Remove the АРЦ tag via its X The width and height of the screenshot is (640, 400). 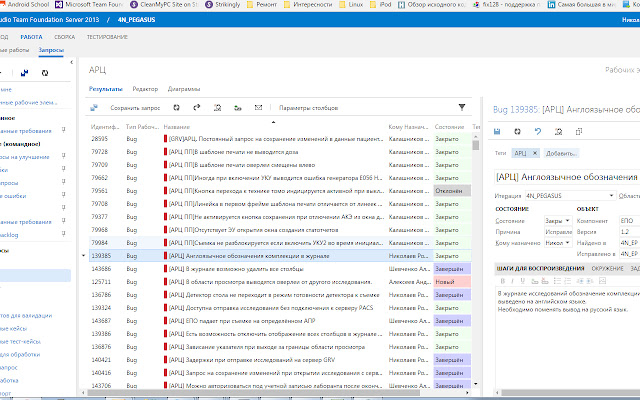(x=535, y=153)
